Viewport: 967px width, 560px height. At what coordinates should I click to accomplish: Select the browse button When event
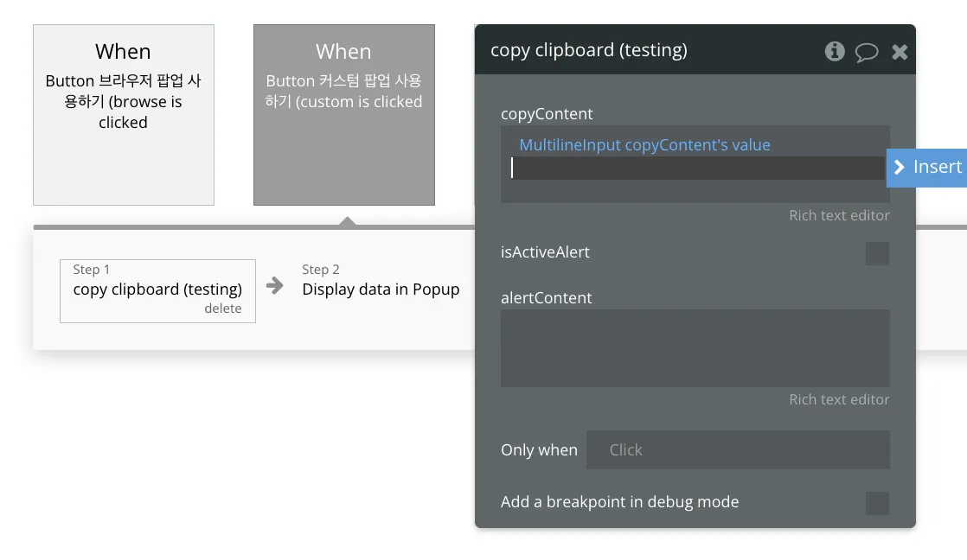[x=123, y=114]
